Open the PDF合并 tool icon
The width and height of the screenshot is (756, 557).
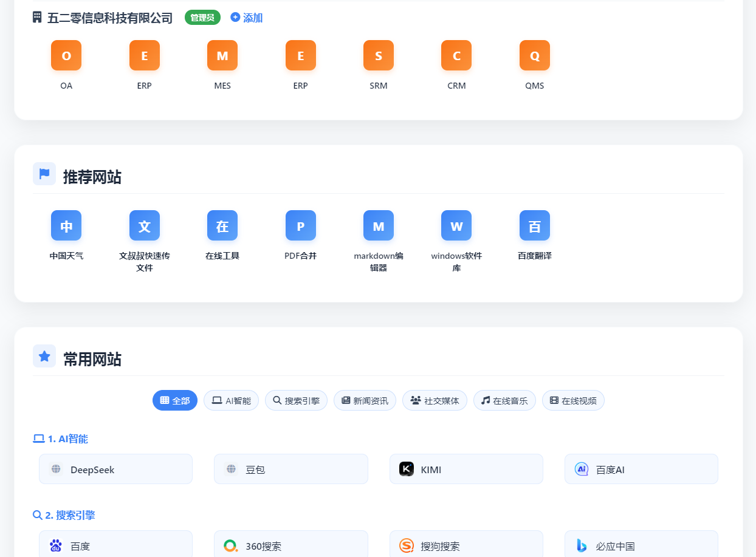[x=300, y=226]
